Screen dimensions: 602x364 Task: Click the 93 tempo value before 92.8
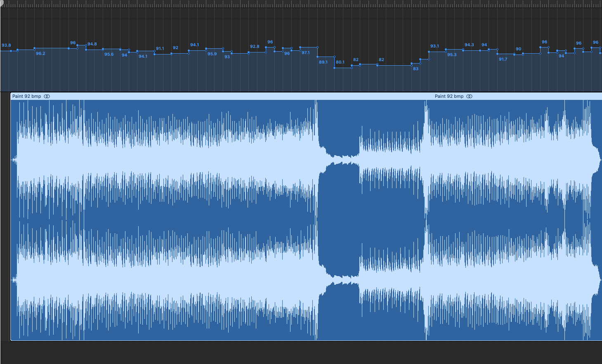click(x=227, y=57)
